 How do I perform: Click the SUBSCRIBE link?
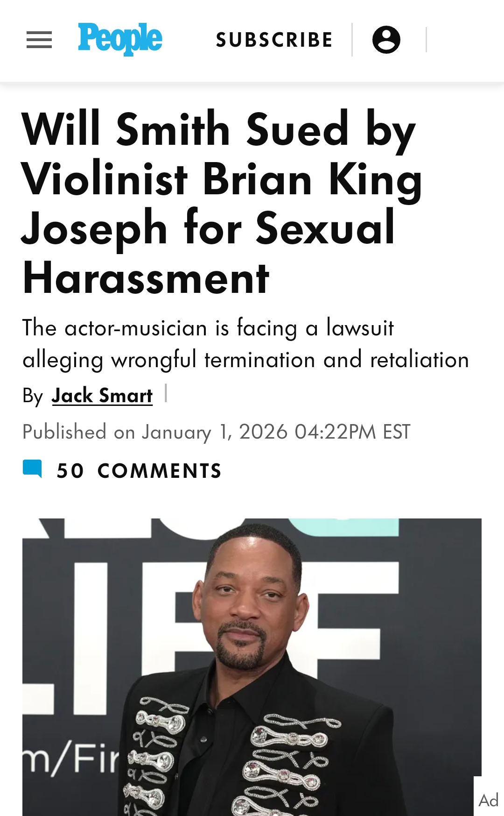click(x=274, y=40)
